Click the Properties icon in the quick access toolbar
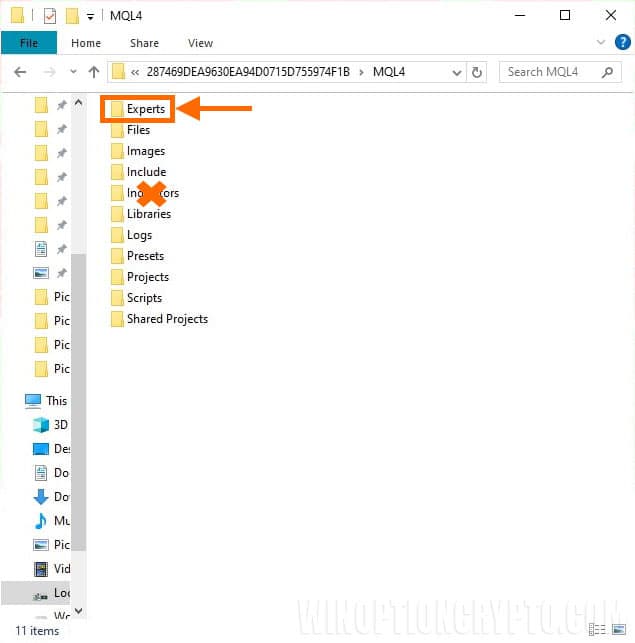The width and height of the screenshot is (635, 643). click(49, 16)
